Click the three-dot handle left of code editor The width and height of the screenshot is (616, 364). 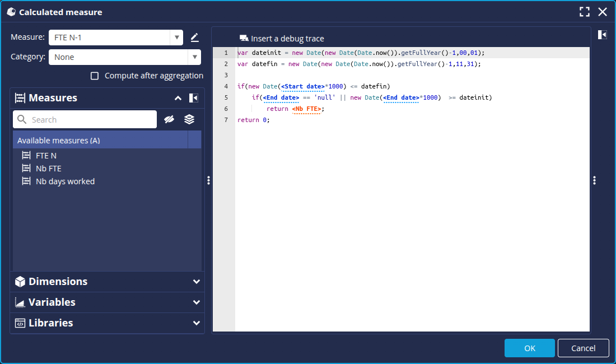[208, 180]
